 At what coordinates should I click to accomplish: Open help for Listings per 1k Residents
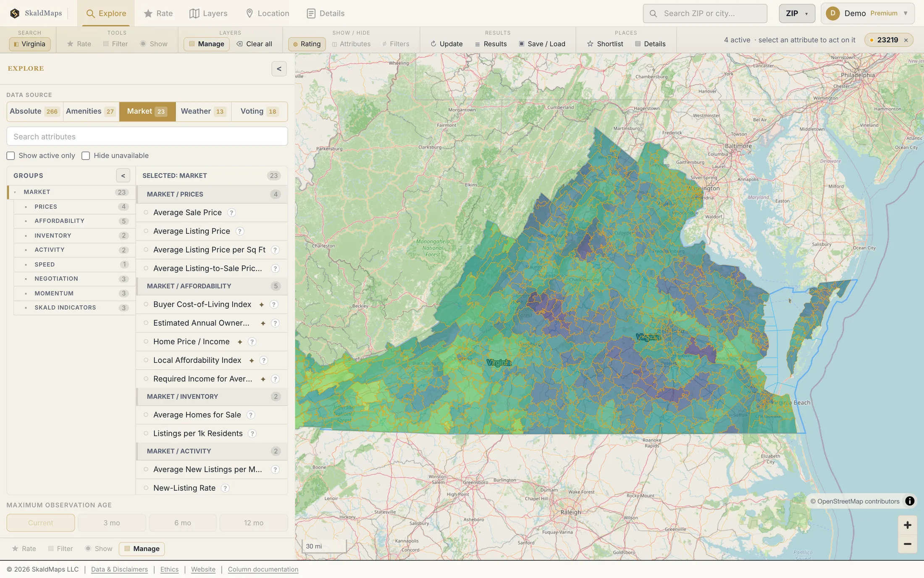pos(252,433)
